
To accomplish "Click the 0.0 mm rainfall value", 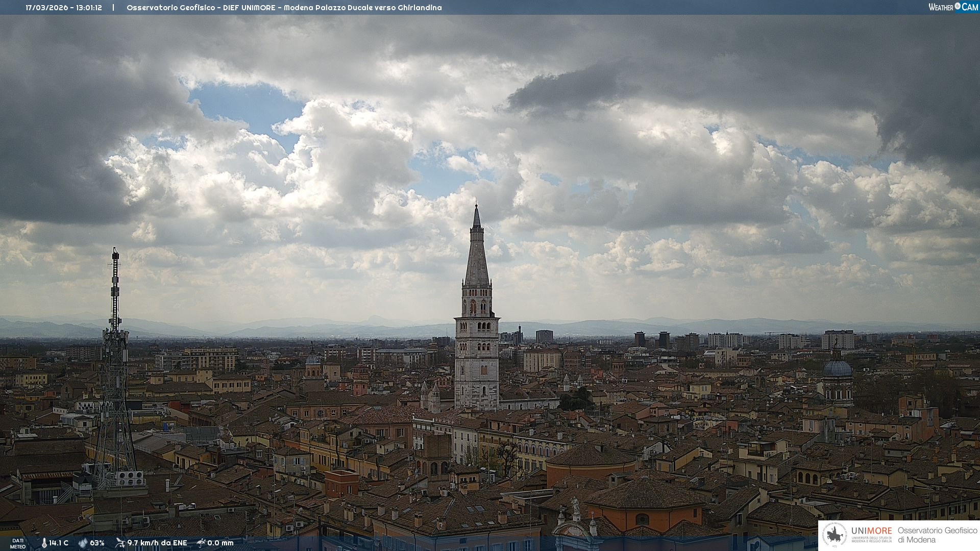I will [220, 543].
